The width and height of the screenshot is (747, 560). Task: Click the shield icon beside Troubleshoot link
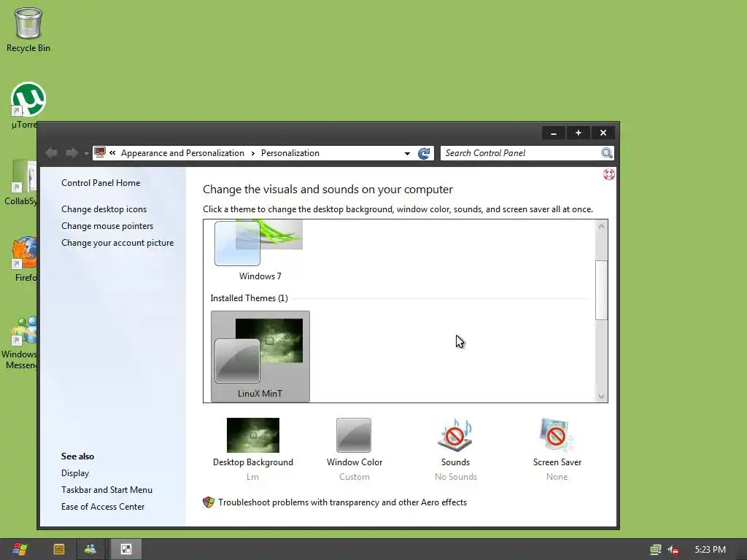point(209,502)
